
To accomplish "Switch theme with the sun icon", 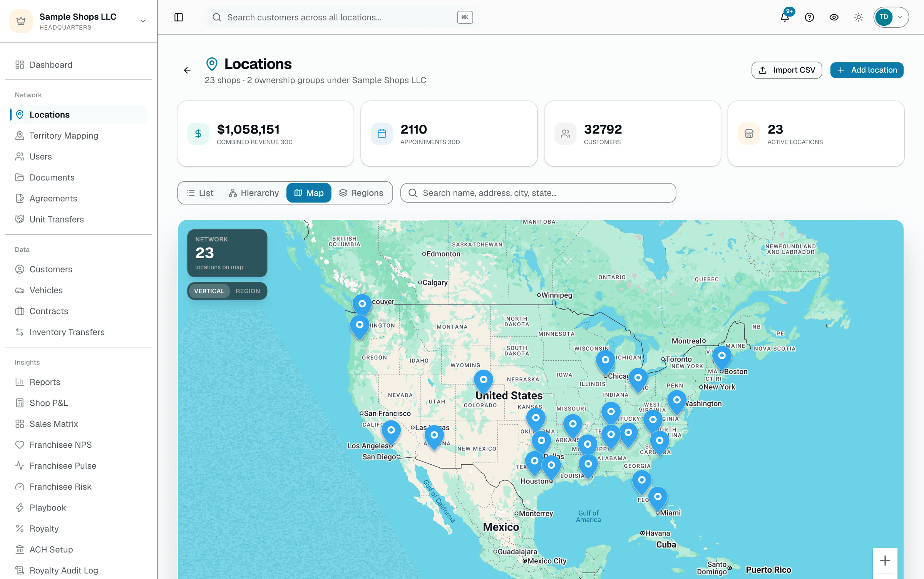I will [x=859, y=17].
